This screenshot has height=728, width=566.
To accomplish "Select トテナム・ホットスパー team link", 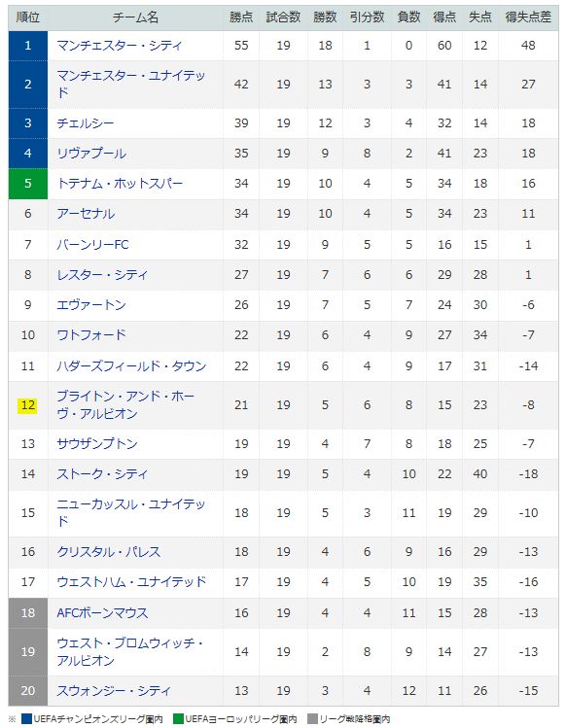I will point(120,184).
